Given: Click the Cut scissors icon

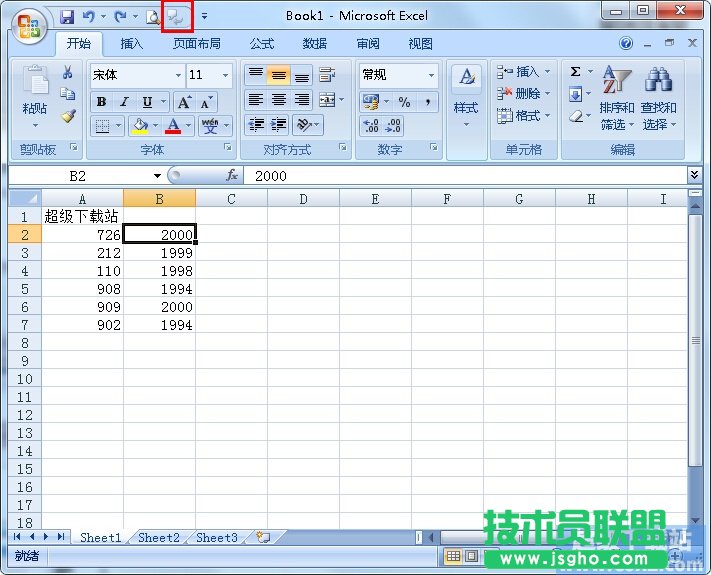Looking at the screenshot, I should pos(68,73).
